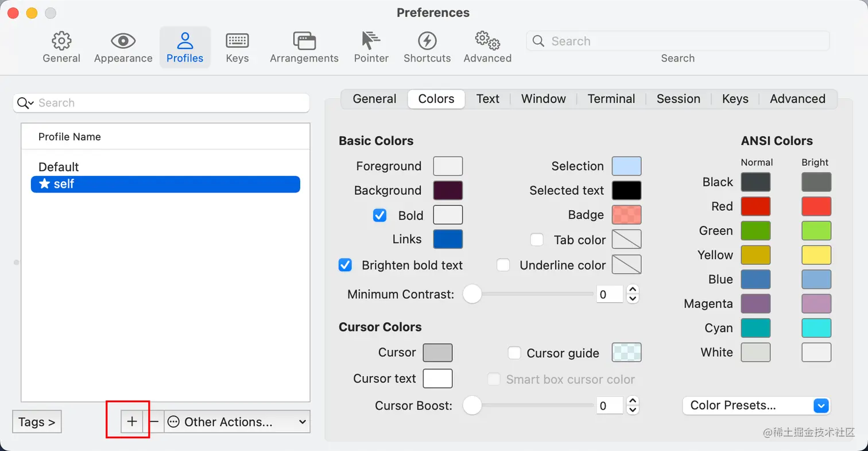Select the Default profile

tap(165, 167)
